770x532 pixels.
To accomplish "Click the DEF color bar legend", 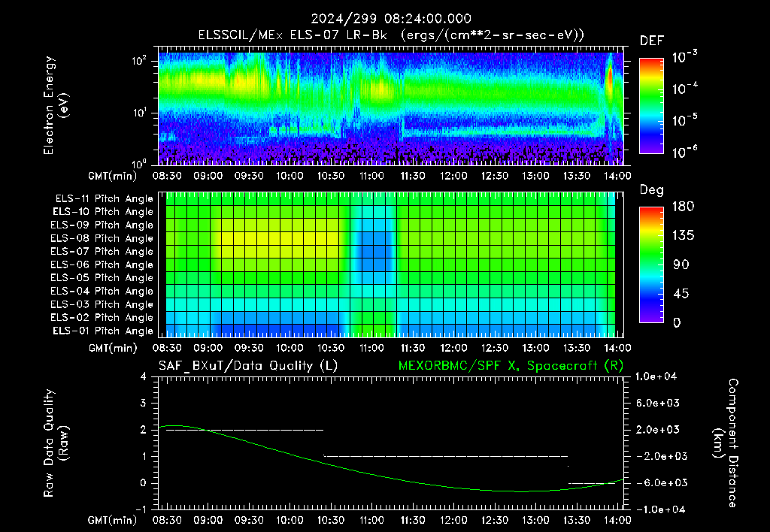I will [651, 106].
